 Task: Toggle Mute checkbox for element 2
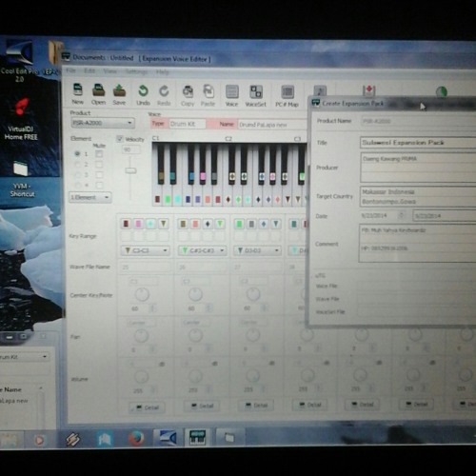pyautogui.click(x=99, y=165)
